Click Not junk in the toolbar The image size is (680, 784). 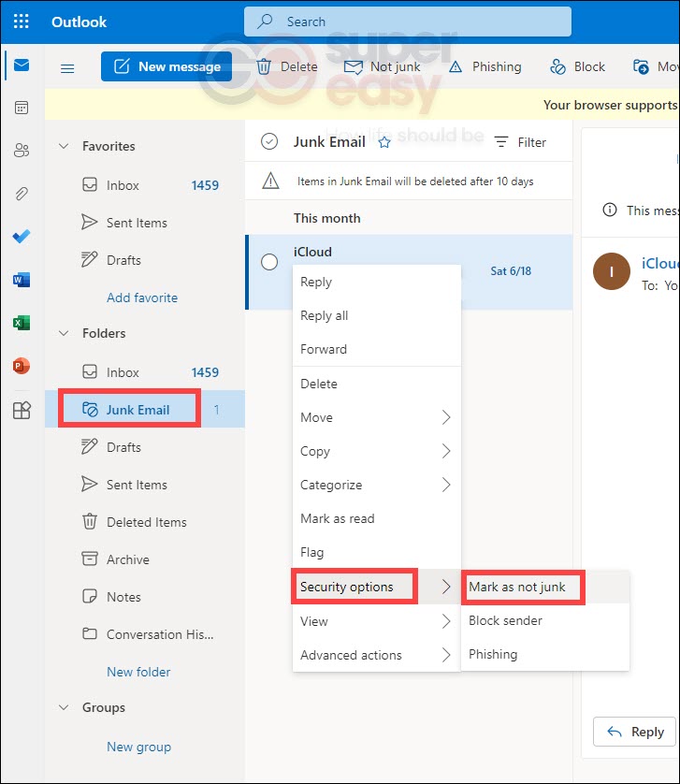383,66
